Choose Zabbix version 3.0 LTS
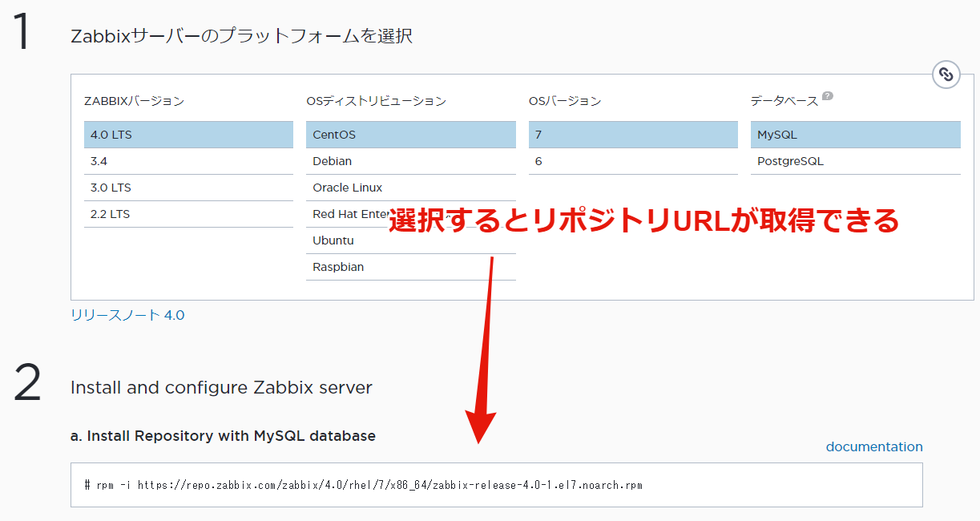This screenshot has width=980, height=521. click(x=188, y=188)
